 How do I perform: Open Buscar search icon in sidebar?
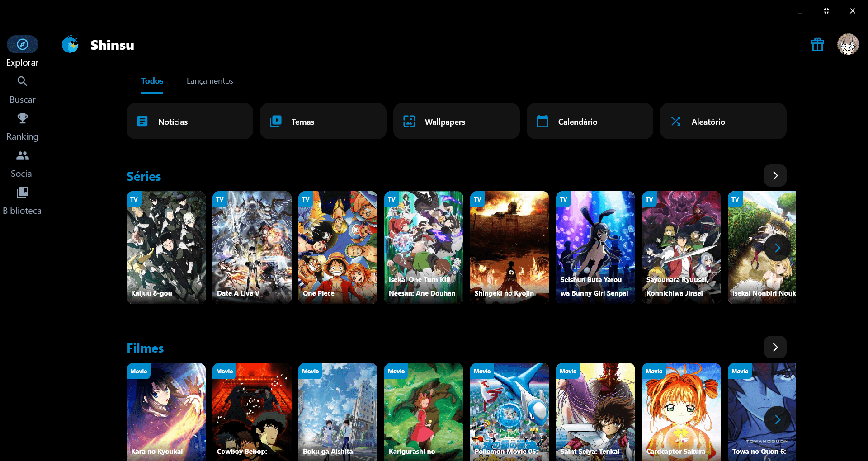[x=23, y=81]
